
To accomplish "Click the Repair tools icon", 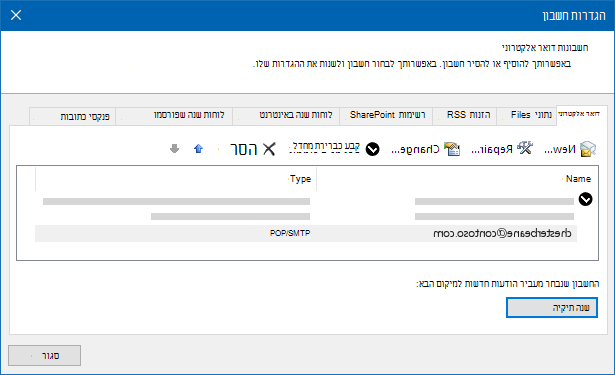I will (x=525, y=148).
